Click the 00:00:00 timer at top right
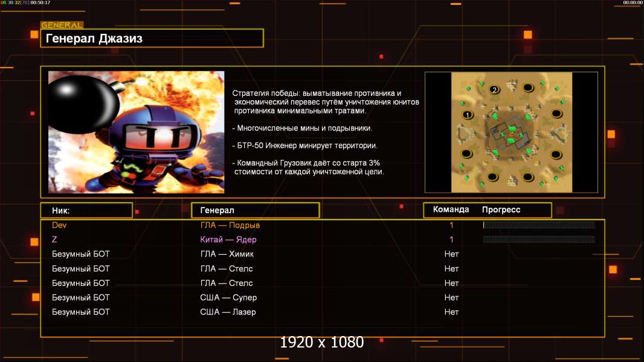 point(633,2)
